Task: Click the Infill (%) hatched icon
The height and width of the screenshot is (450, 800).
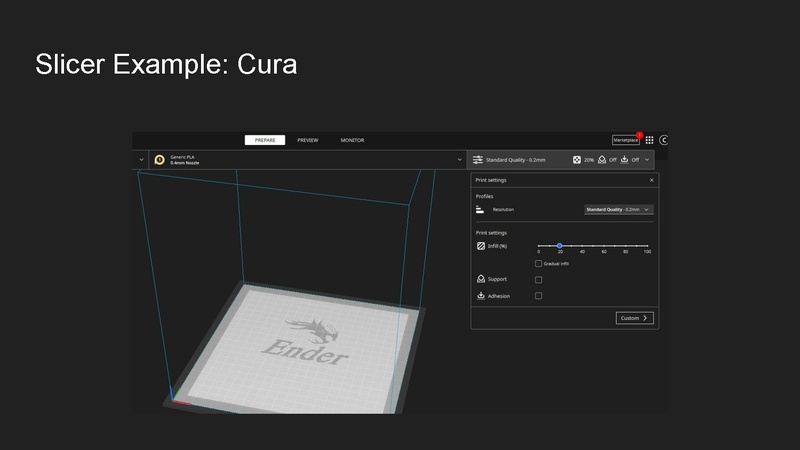Action: 481,246
